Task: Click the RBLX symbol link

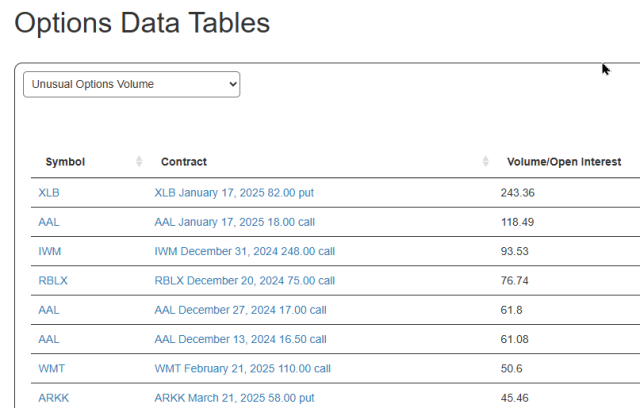Action: [53, 281]
